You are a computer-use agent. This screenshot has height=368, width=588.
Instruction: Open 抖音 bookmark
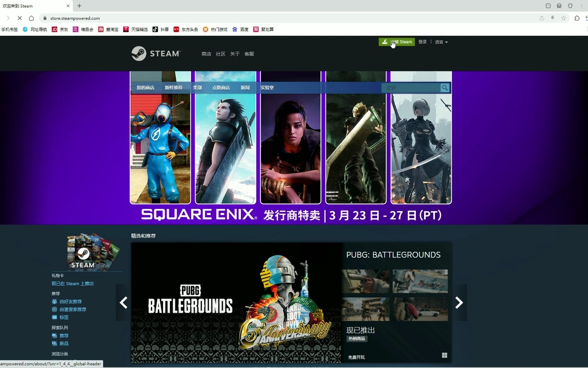(x=161, y=29)
